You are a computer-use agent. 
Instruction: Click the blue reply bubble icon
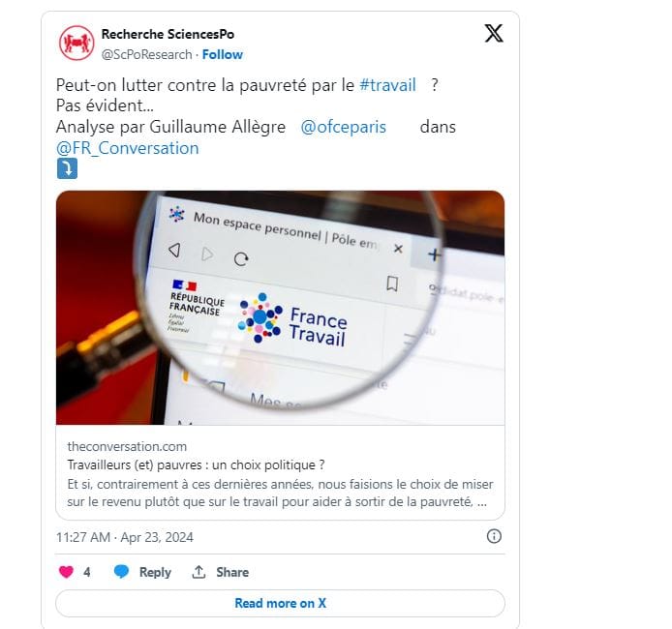click(x=121, y=572)
